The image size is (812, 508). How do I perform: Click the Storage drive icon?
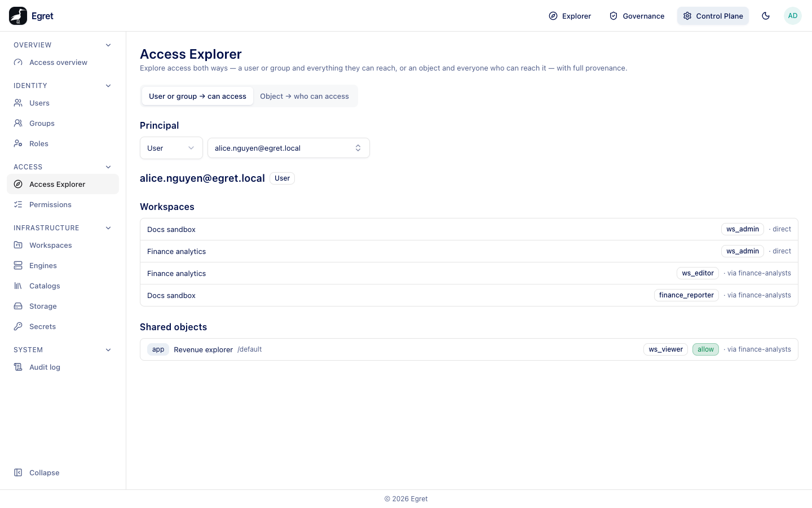[x=18, y=306]
